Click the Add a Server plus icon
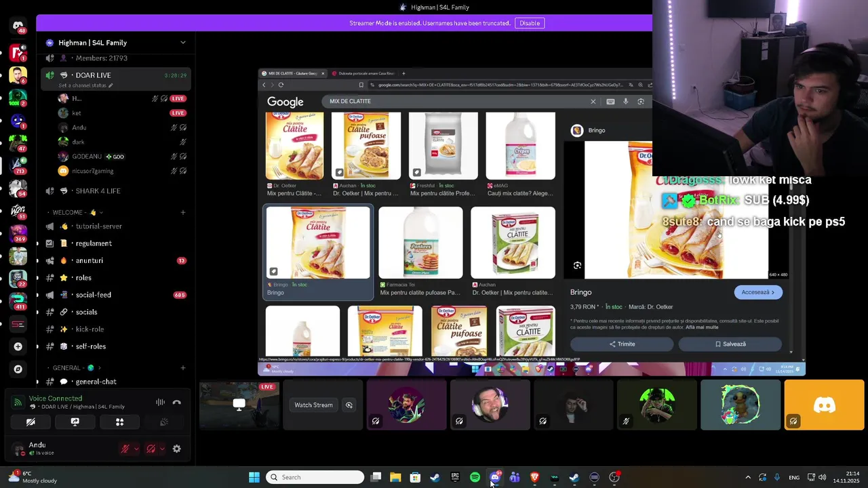The width and height of the screenshot is (868, 488). [x=18, y=346]
